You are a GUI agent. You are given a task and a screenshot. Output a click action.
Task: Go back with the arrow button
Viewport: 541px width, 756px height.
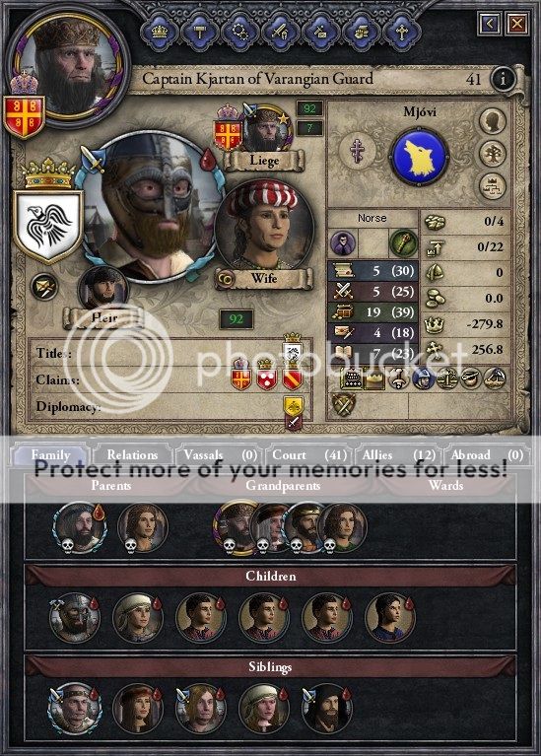tap(490, 23)
